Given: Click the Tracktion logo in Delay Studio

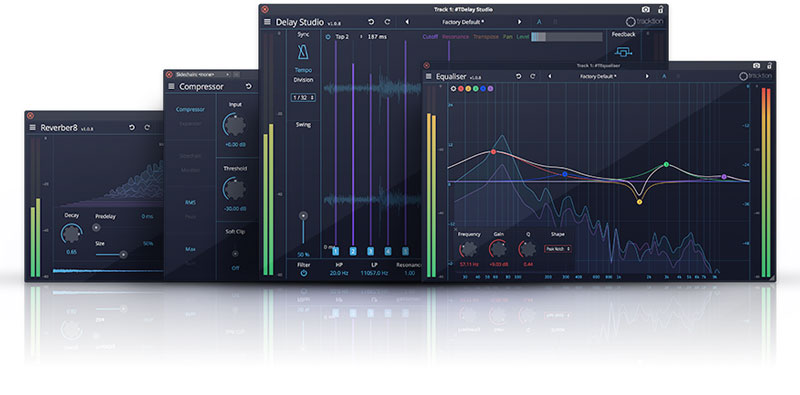Looking at the screenshot, I should point(644,22).
